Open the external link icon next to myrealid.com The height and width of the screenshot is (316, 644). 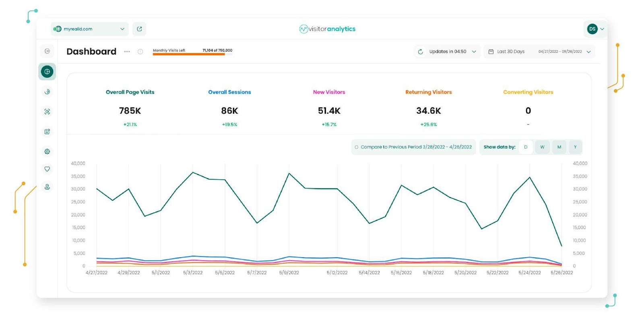[139, 29]
